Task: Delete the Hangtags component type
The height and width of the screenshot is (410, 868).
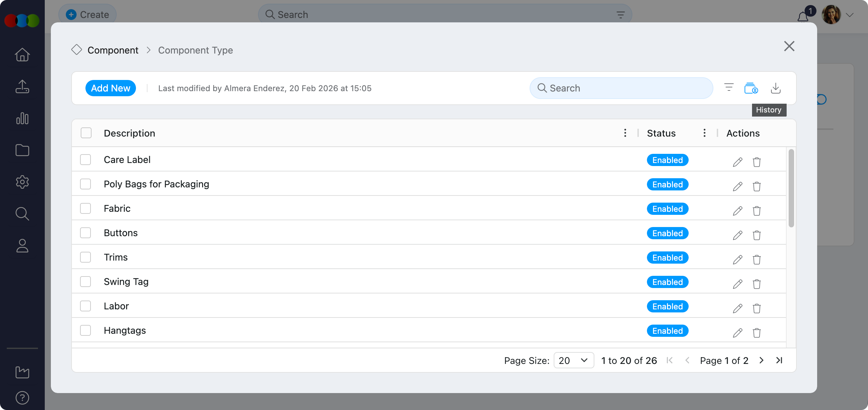Action: click(756, 333)
